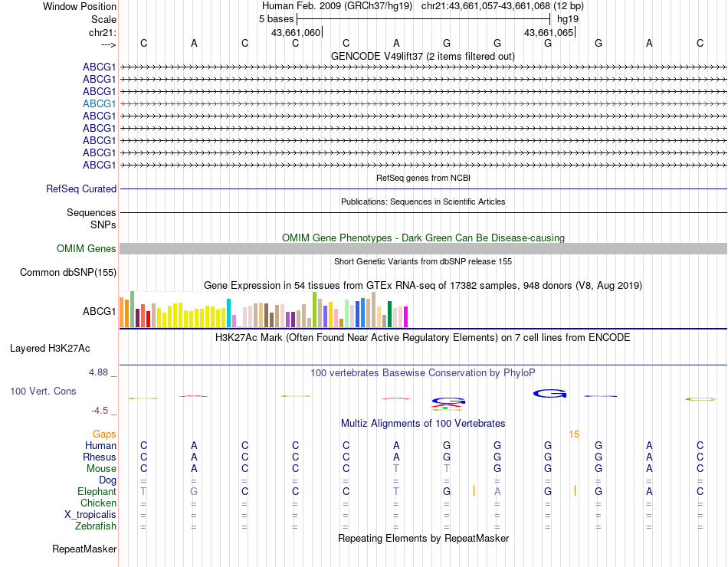Click the 43,661,065 position marker
728x567 pixels.
point(549,32)
